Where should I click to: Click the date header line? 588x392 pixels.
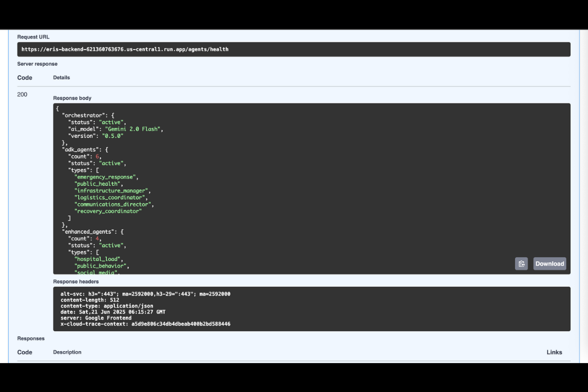(x=113, y=312)
